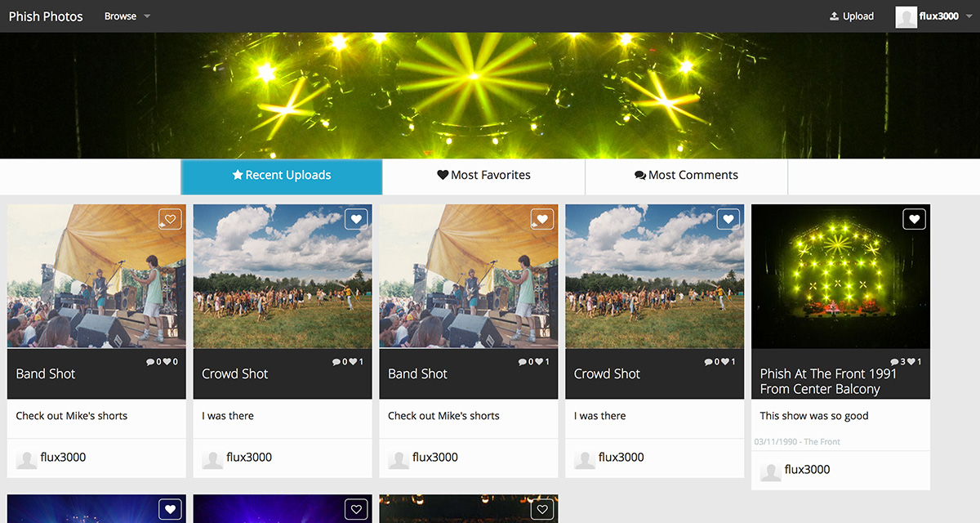Toggle heart on the blue-lit bottom-row photo
Viewport: 980px width, 523px height.
[170, 509]
